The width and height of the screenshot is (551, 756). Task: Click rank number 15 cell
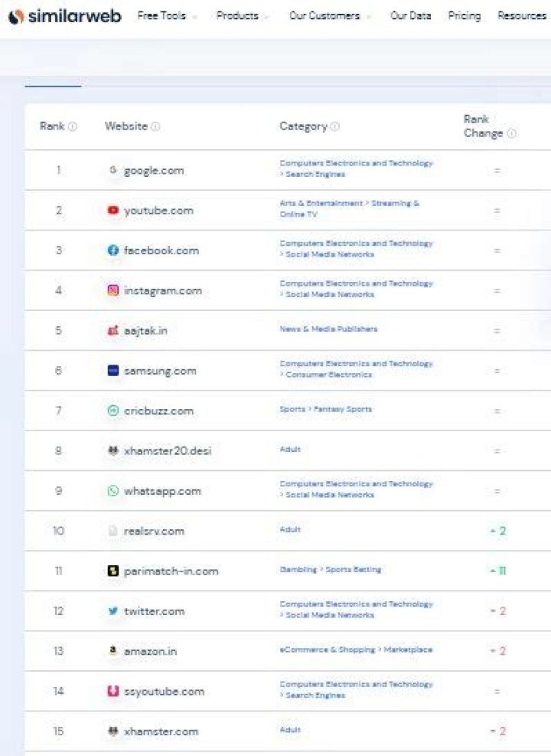pos(58,731)
